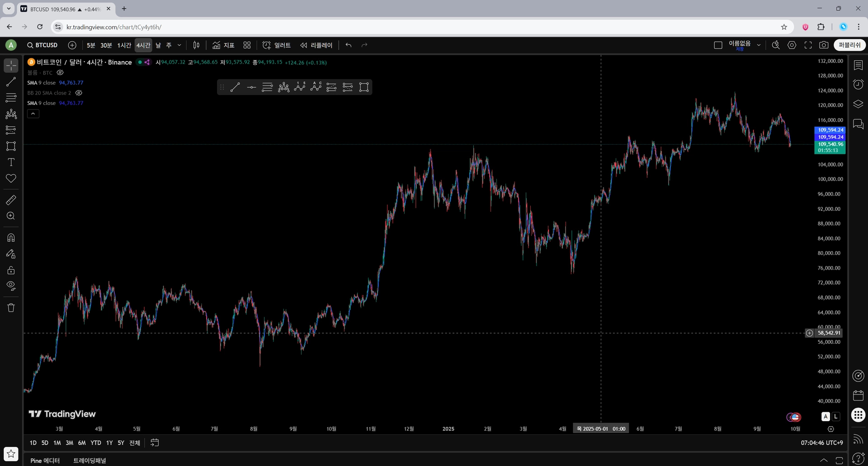This screenshot has width=868, height=466.
Task: Toggle magnet mode in left sidebar
Action: tap(11, 238)
